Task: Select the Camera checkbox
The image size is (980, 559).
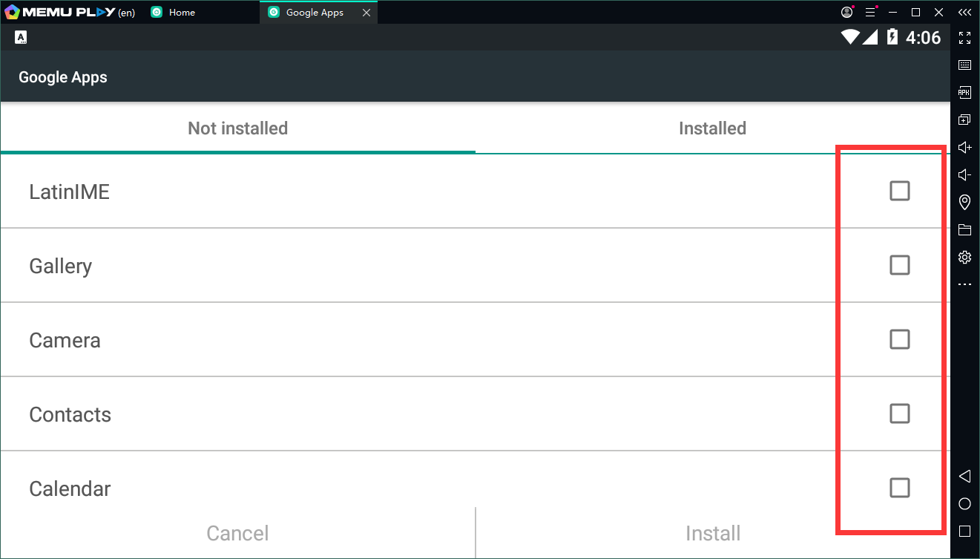Action: pos(899,339)
